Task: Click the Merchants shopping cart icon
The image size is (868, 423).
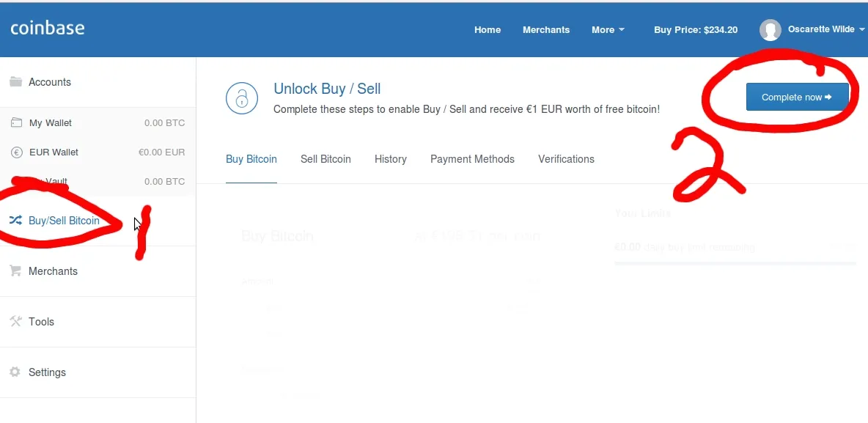Action: coord(15,271)
